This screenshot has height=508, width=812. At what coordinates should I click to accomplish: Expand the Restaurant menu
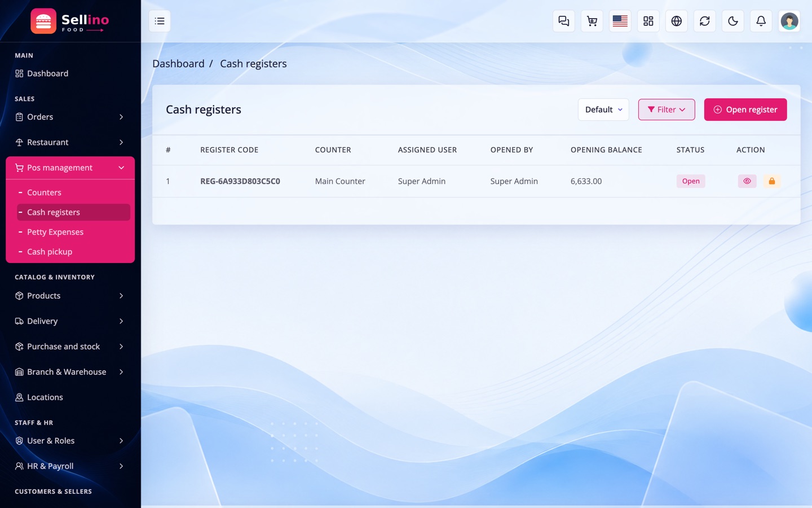pos(70,142)
